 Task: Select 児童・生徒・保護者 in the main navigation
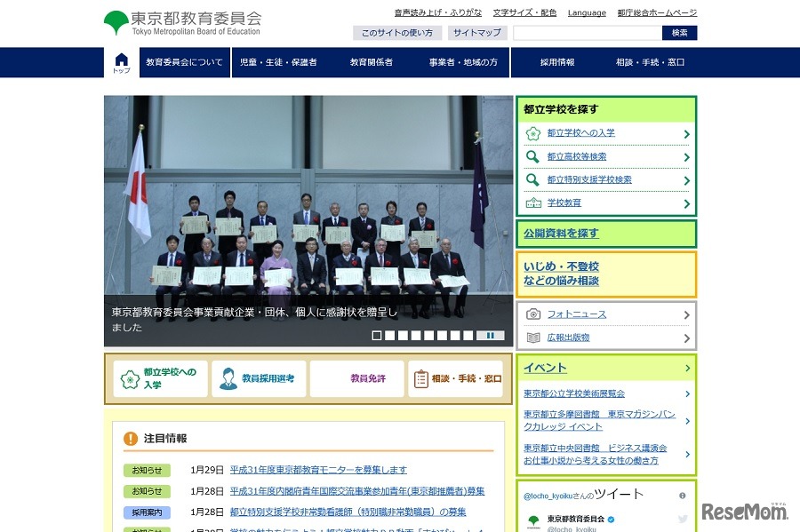[x=278, y=62]
